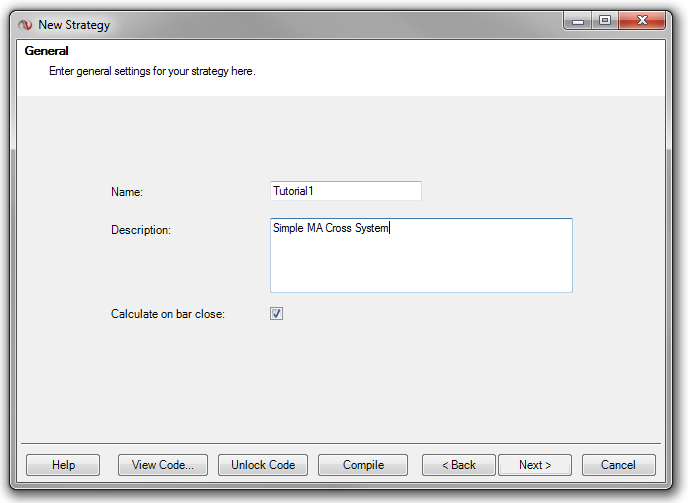Viewport: 688px width, 503px height.
Task: Focus the Description text box
Action: 421,255
